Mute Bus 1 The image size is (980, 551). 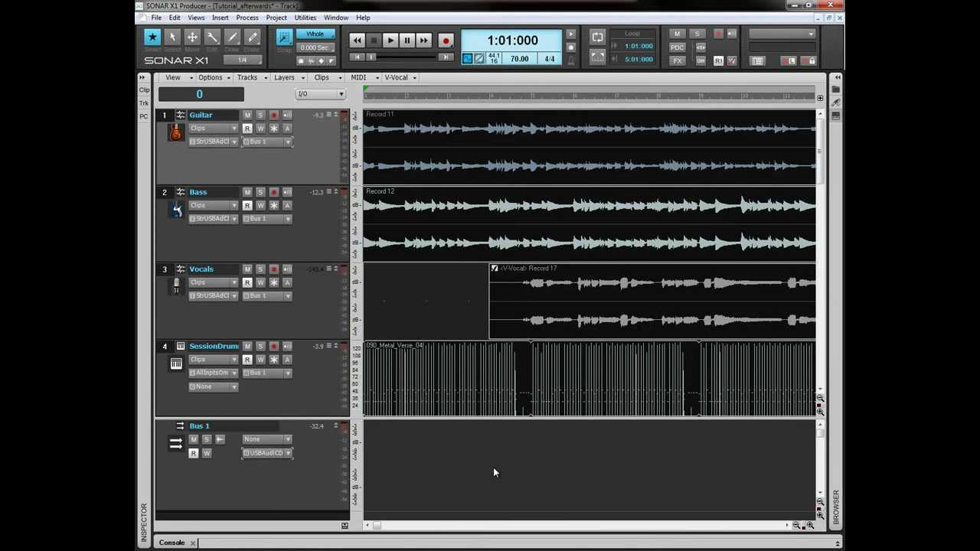point(193,439)
